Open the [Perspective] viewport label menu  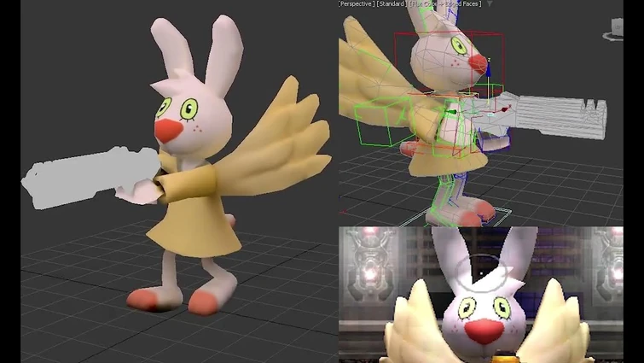[356, 3]
